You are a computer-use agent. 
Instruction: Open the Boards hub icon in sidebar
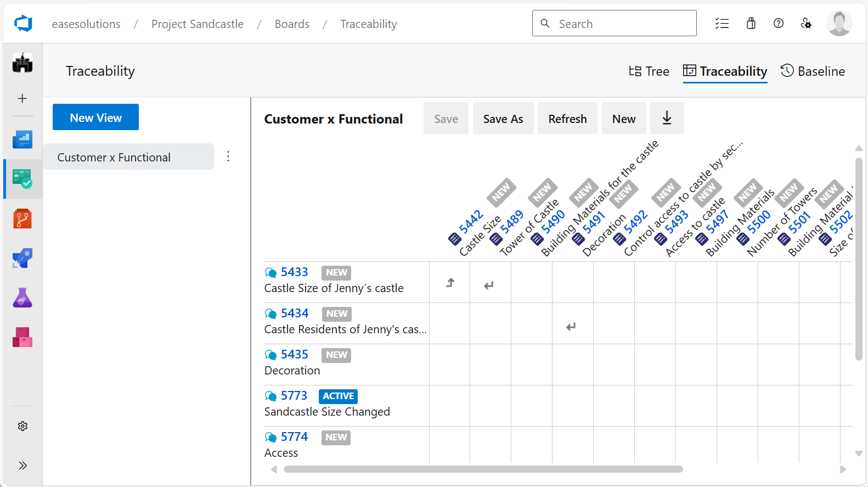click(22, 179)
